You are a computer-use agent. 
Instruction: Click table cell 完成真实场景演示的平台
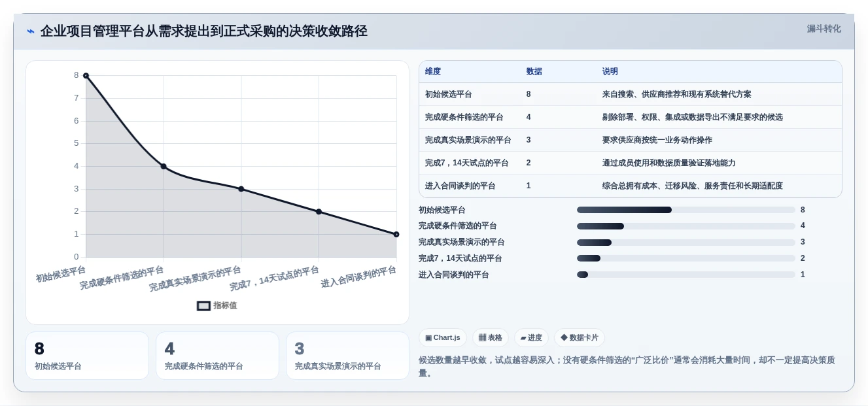pyautogui.click(x=468, y=140)
